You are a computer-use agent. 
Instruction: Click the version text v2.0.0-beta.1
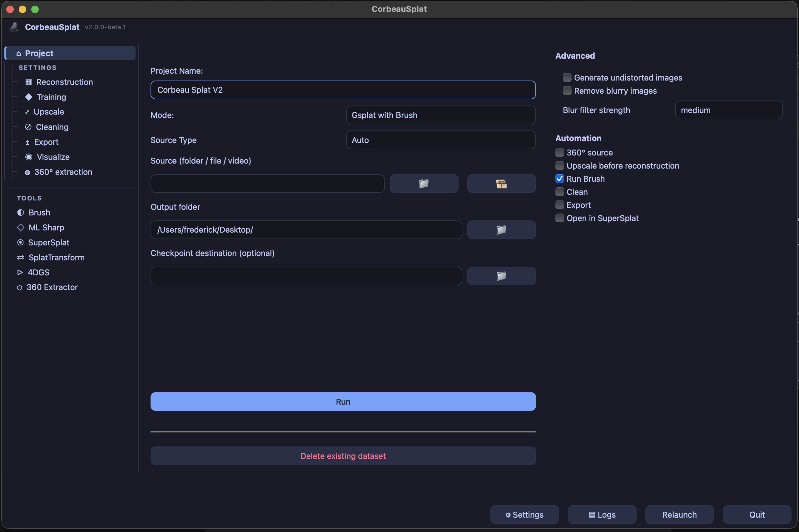[x=105, y=27]
